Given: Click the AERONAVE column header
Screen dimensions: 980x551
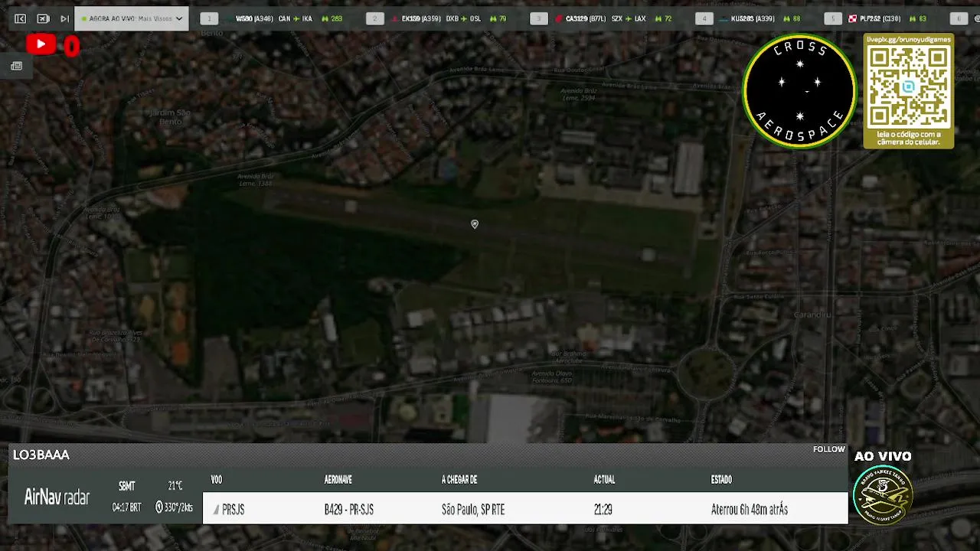Looking at the screenshot, I should click(x=338, y=480).
